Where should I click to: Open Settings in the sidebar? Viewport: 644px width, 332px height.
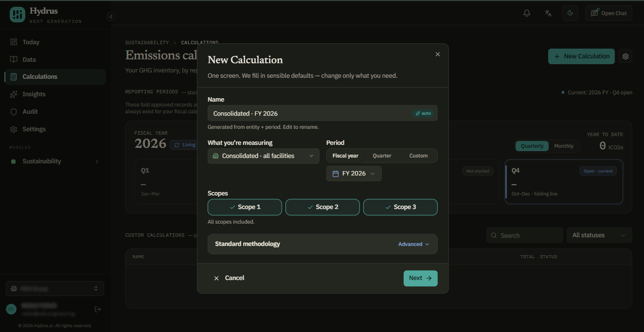tap(55, 129)
